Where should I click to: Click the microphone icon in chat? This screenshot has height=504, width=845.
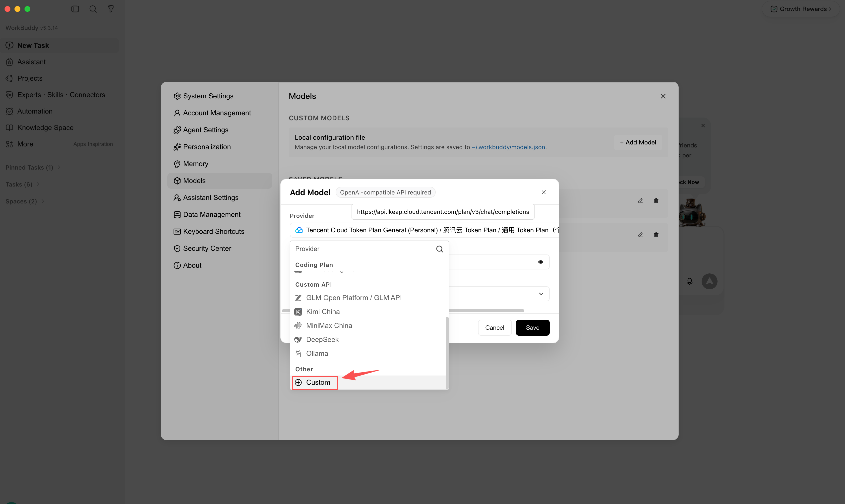[x=689, y=281]
